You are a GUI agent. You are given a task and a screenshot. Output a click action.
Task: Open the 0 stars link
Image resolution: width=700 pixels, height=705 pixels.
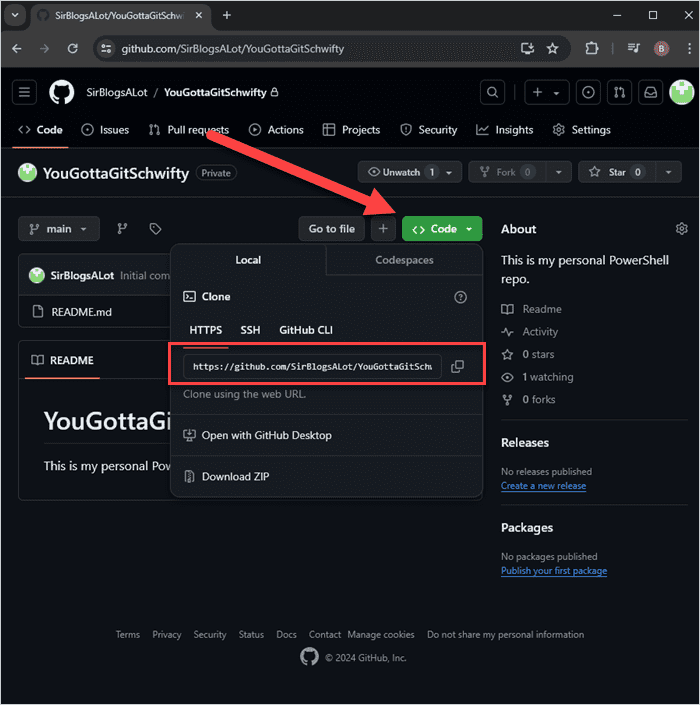(x=538, y=354)
